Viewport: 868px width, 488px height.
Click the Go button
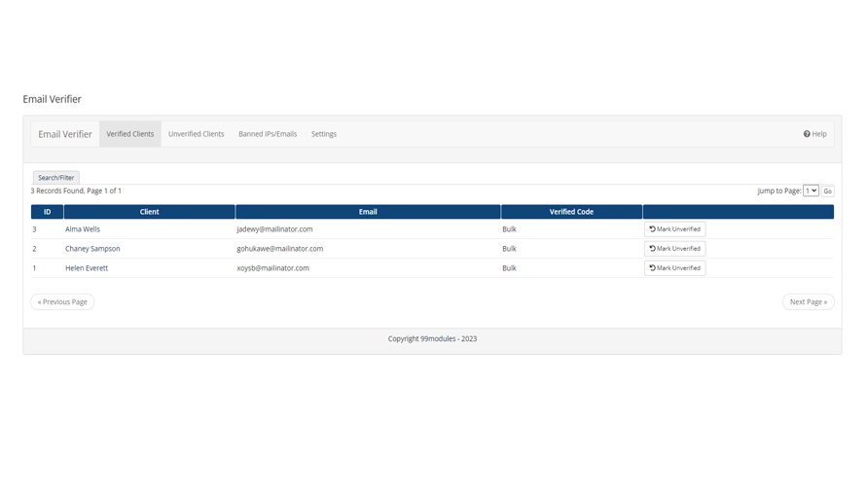[827, 191]
